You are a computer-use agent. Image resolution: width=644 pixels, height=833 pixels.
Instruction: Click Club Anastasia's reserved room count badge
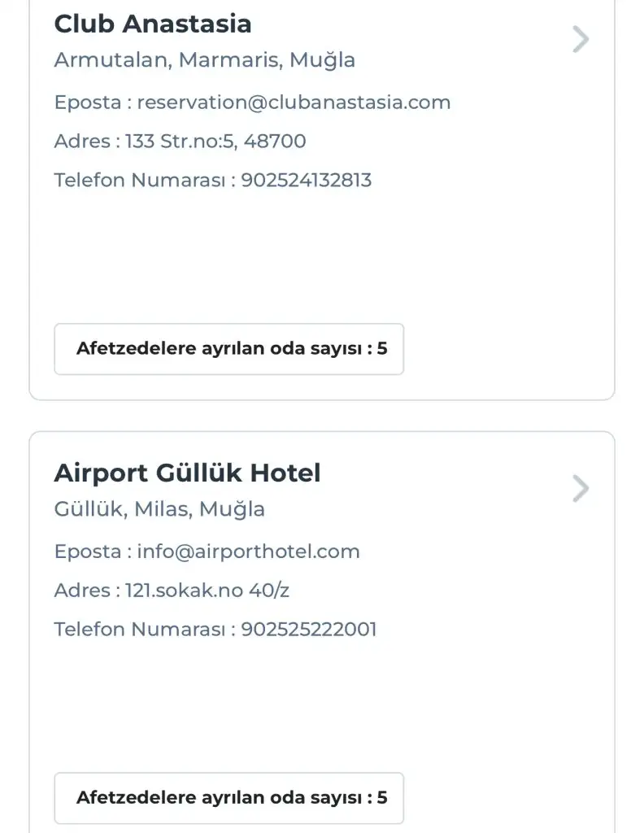[x=228, y=349]
